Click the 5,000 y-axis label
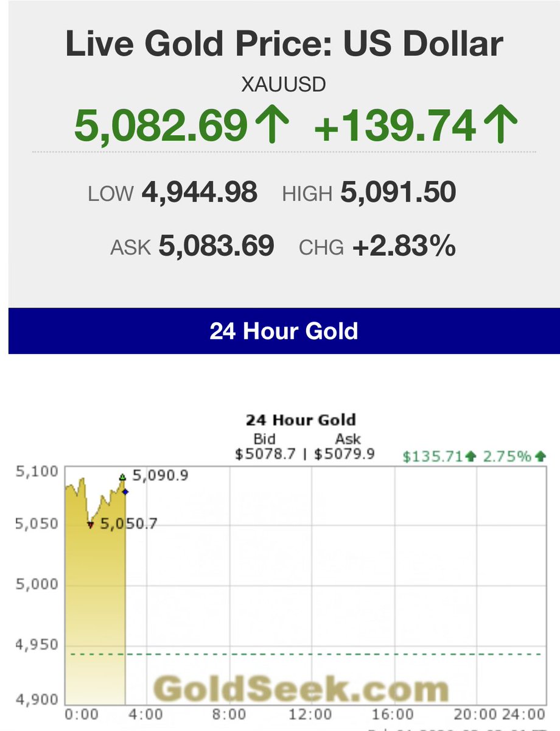Screen dimensions: 560x731 36,585
